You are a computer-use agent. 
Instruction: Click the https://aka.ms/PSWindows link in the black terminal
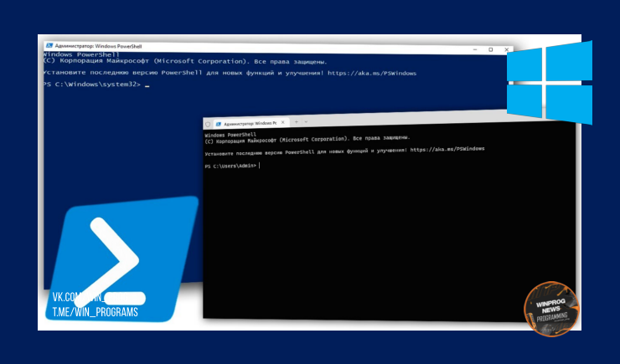tap(447, 149)
